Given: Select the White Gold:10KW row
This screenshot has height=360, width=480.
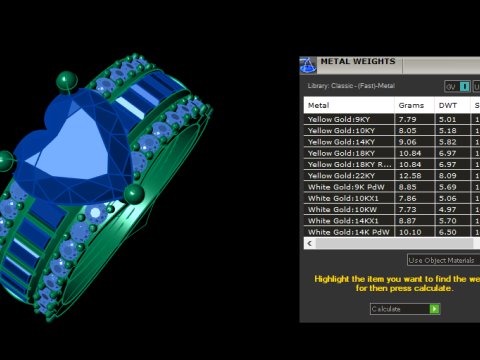Looking at the screenshot, I should point(392,210).
